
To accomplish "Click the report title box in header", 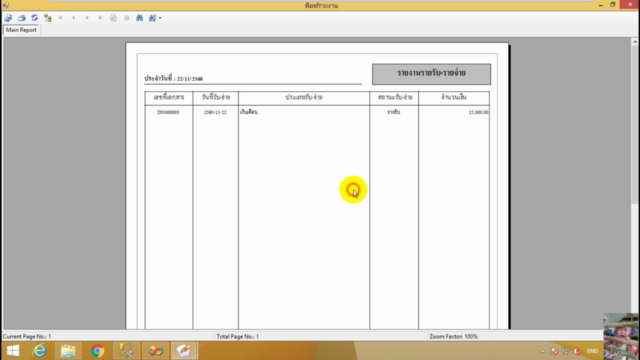I will (x=431, y=74).
